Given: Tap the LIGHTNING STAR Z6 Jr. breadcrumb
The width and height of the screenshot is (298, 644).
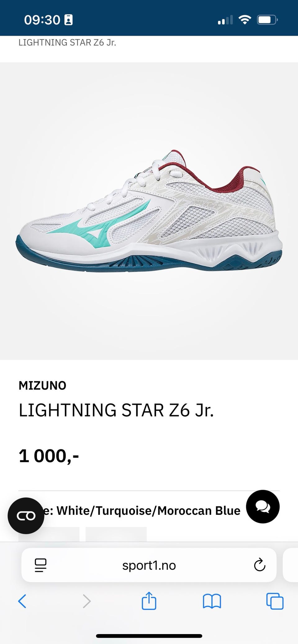Looking at the screenshot, I should 67,42.
